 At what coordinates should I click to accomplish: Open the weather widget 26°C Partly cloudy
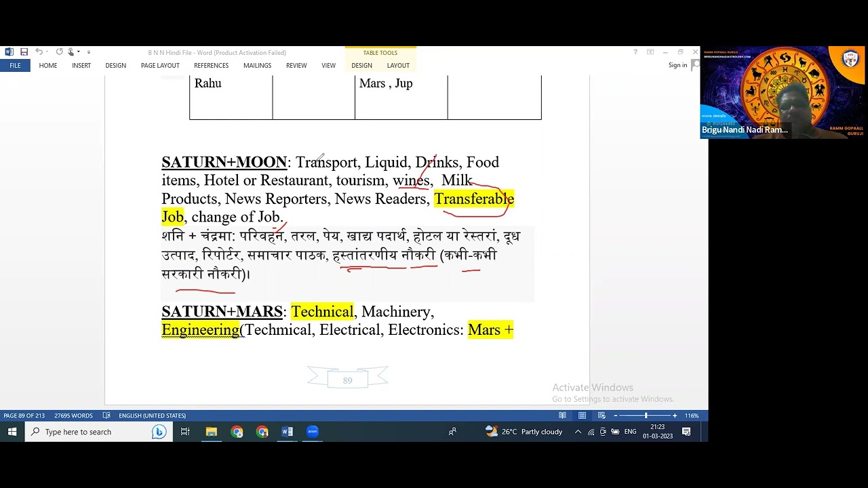pyautogui.click(x=524, y=432)
